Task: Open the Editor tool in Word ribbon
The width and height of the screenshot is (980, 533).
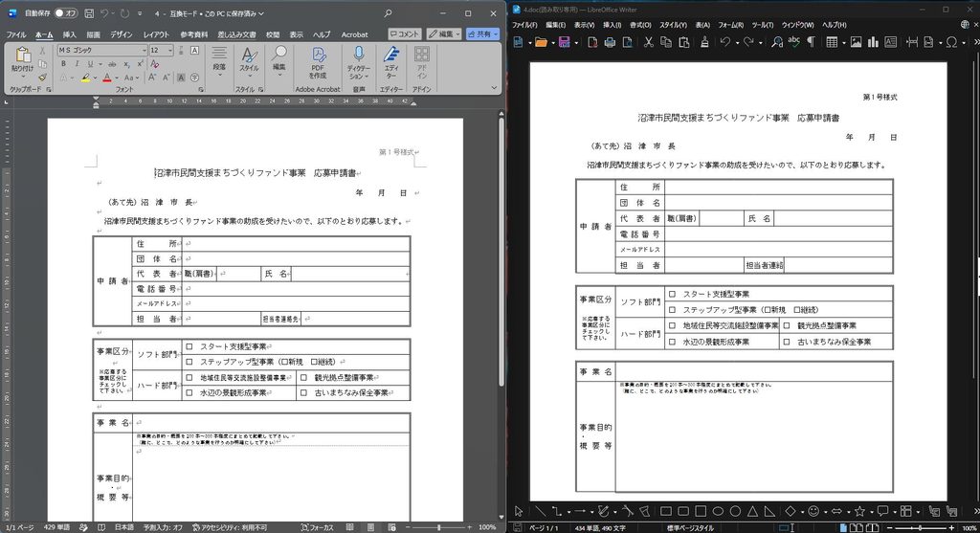Action: pos(391,62)
